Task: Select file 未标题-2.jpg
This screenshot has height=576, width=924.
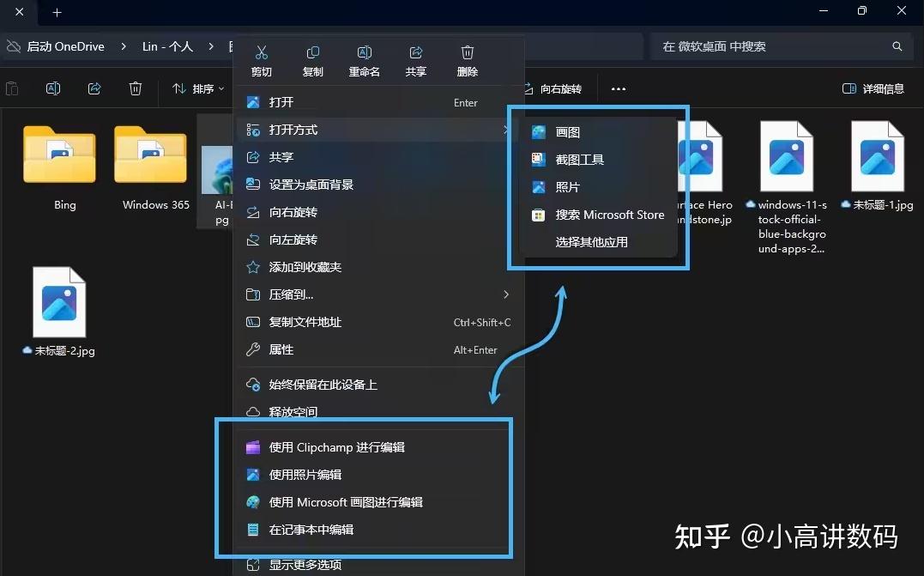Action: point(59,312)
